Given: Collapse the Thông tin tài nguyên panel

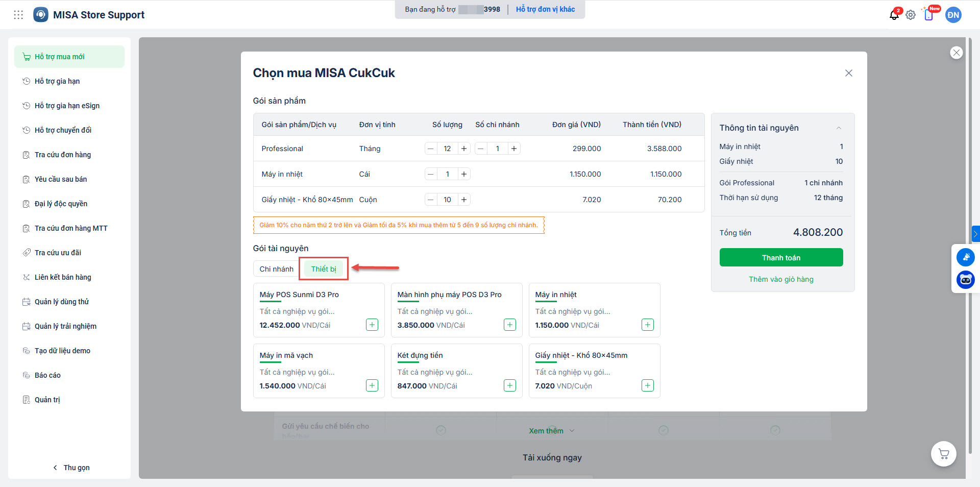Looking at the screenshot, I should pyautogui.click(x=839, y=128).
